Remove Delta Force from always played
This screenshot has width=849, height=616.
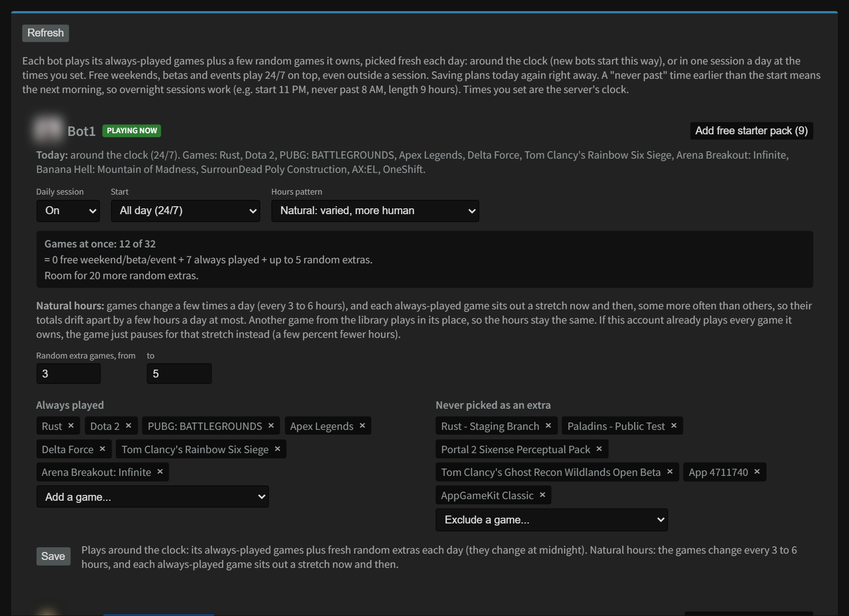coord(102,449)
